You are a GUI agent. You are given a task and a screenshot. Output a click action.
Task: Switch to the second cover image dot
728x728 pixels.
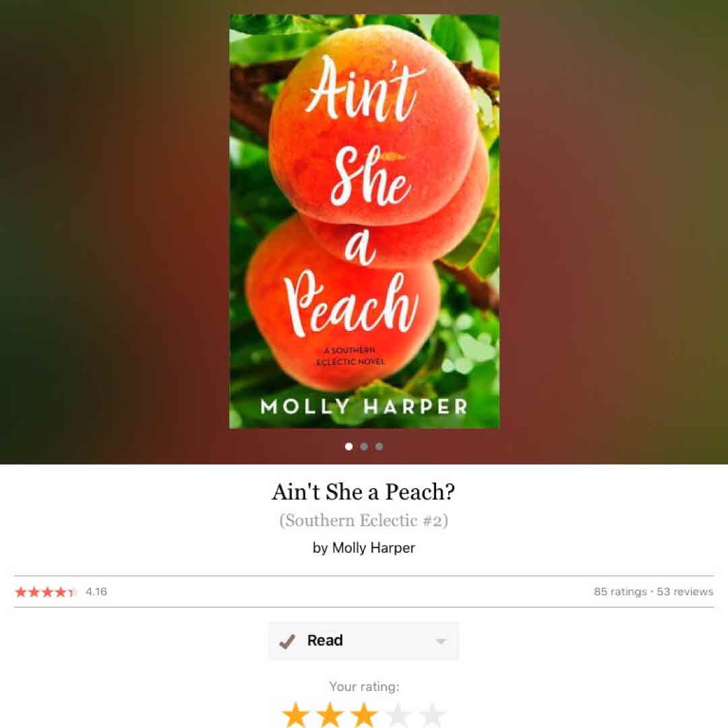click(364, 446)
